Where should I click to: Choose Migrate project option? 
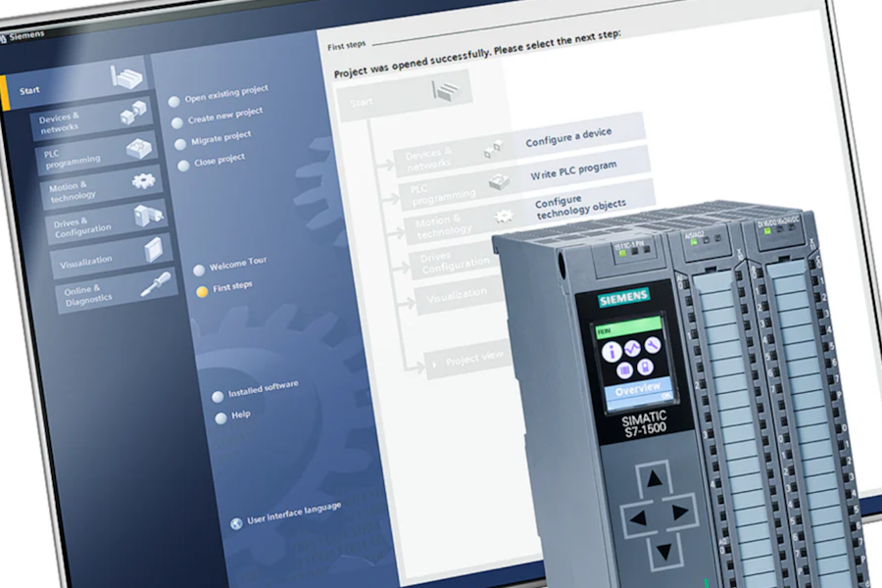coord(220,138)
